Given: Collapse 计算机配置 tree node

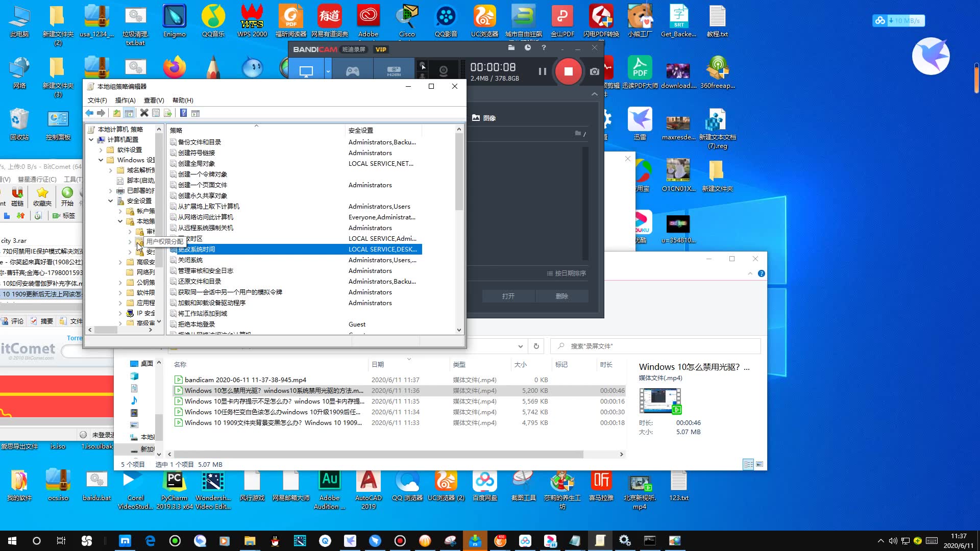Looking at the screenshot, I should pyautogui.click(x=91, y=139).
